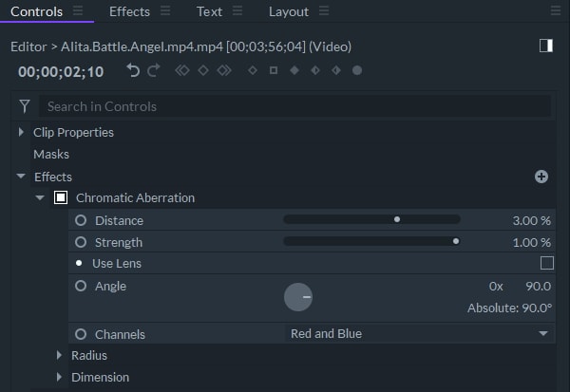Toggle keyframing for Distance
This screenshot has height=392, width=570.
[81, 220]
